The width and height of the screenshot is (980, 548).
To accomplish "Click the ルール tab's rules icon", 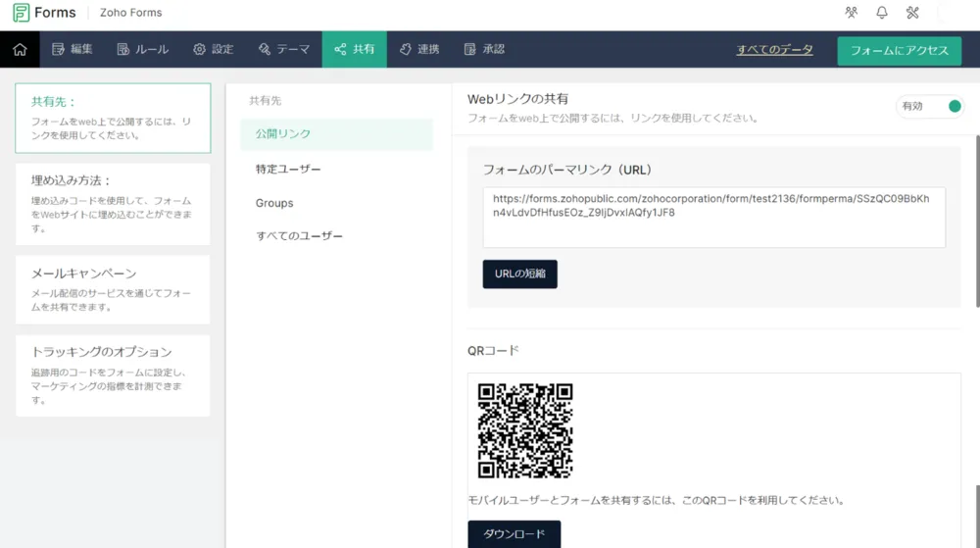I will [x=123, y=49].
